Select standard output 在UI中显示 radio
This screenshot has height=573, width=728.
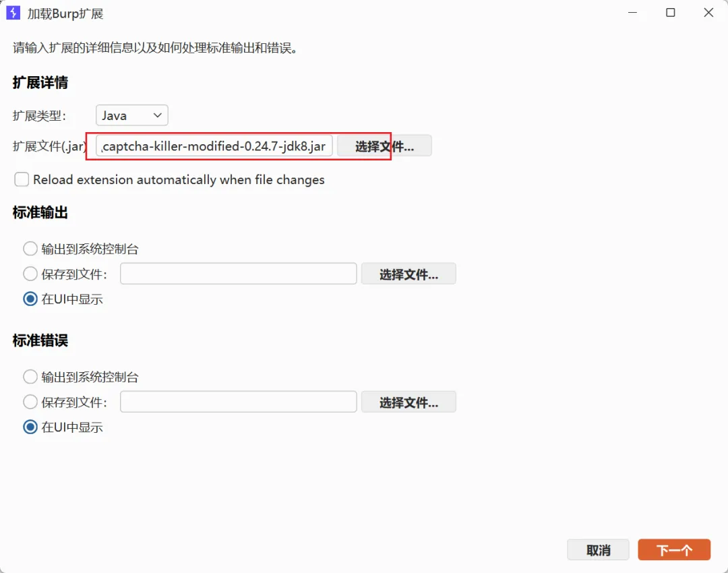(x=30, y=299)
